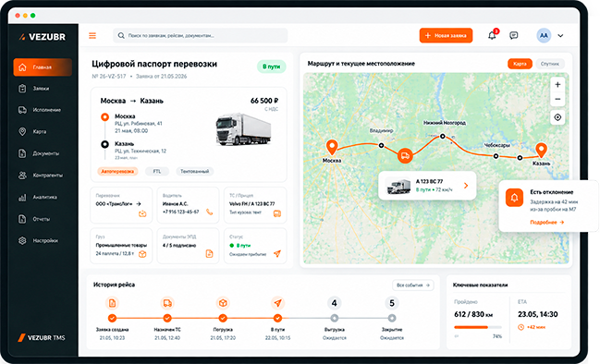Viewport: 600px width, 364px height.
Task: Switch to the Спутник map view
Action: point(550,64)
